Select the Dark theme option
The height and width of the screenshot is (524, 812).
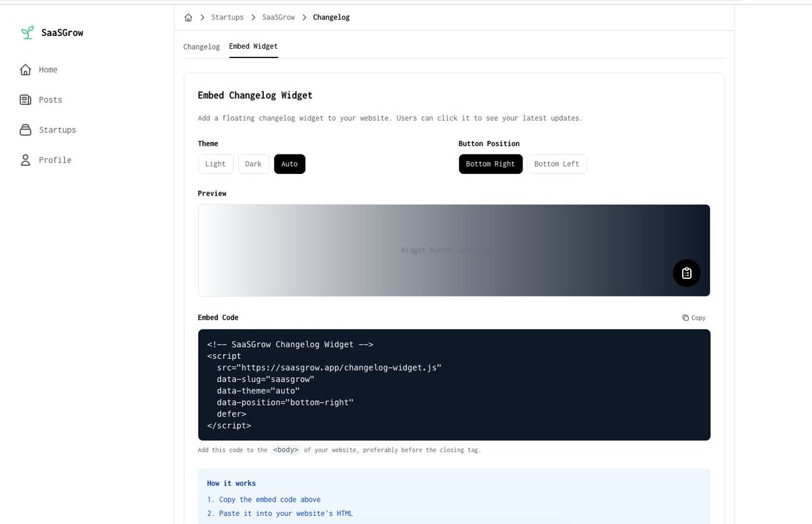254,164
